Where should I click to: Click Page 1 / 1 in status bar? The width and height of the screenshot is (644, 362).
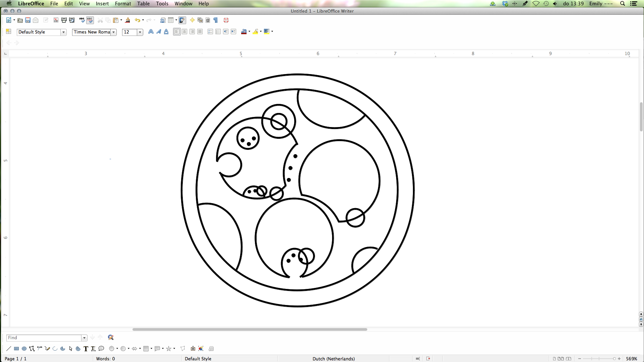15,359
